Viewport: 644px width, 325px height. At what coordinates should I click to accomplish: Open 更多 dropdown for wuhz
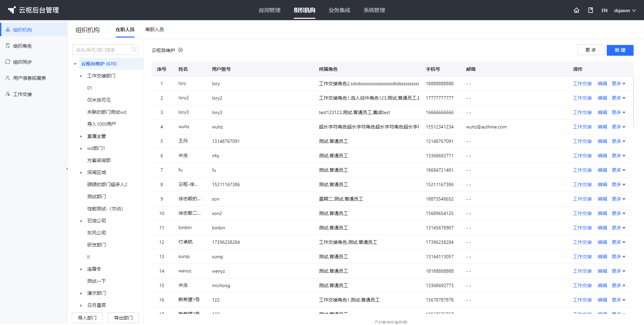click(619, 127)
